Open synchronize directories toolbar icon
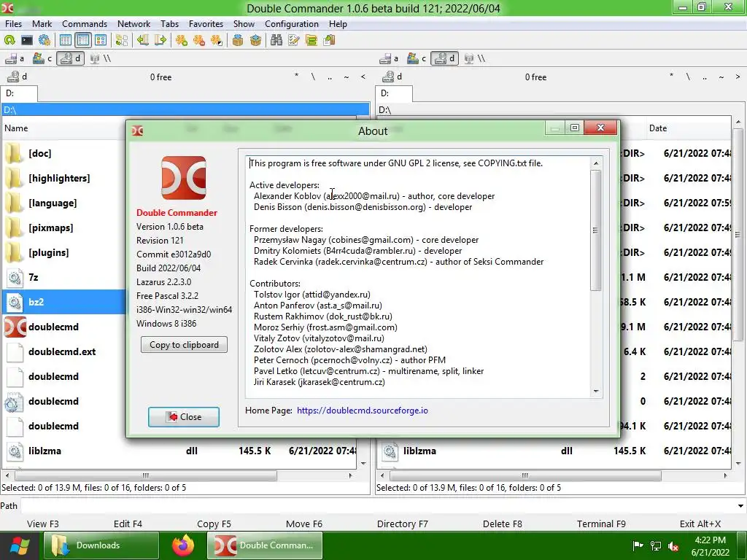This screenshot has height=560, width=747. (311, 41)
